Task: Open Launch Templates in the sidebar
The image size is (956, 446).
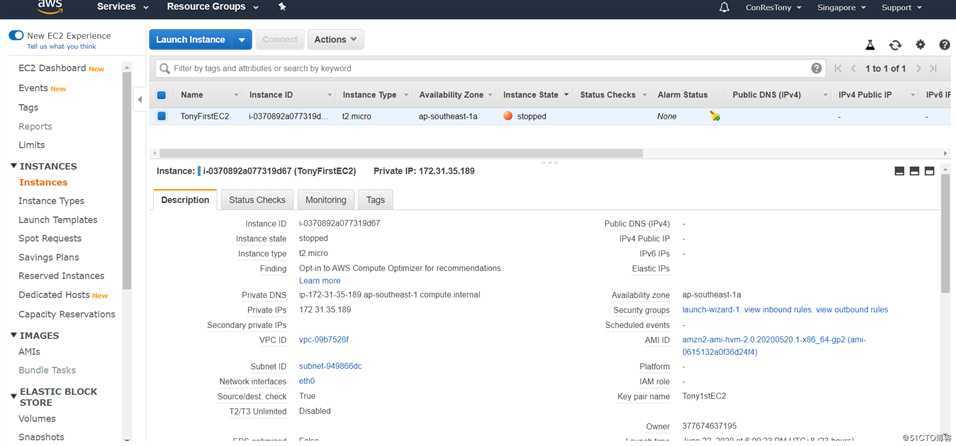Action: tap(58, 220)
